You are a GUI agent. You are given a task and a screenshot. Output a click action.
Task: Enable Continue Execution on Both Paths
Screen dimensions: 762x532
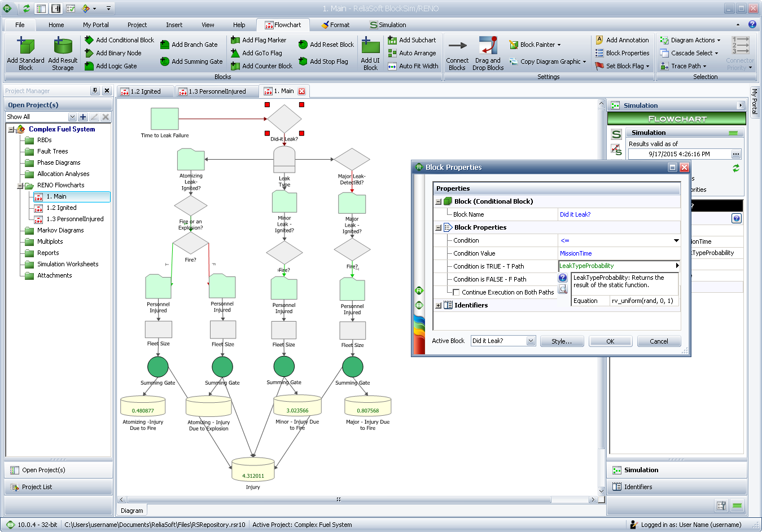[x=456, y=292]
